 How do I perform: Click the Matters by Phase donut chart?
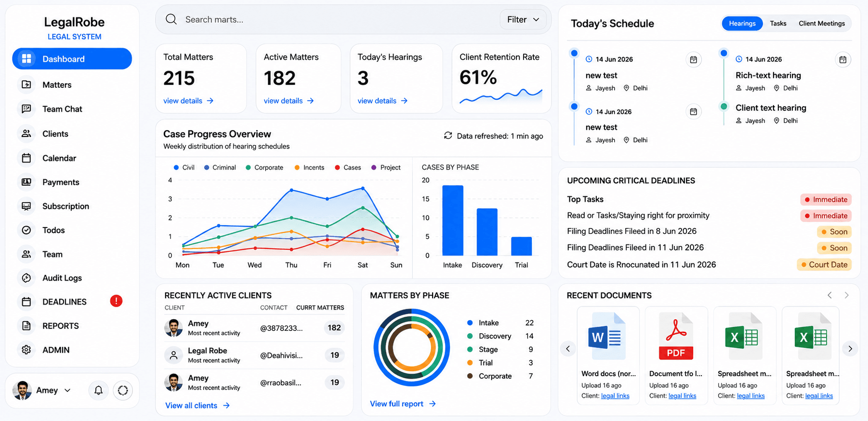(412, 347)
